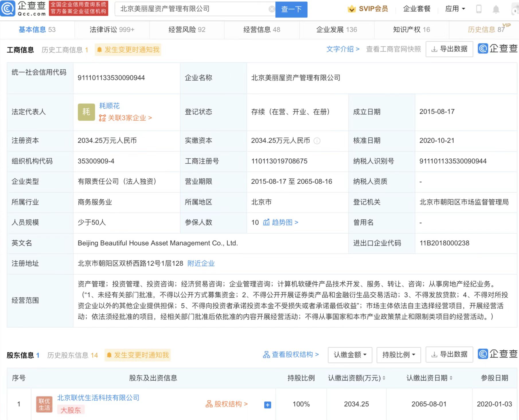Open 企业套餐 menu item
519x420 pixels.
point(417,9)
